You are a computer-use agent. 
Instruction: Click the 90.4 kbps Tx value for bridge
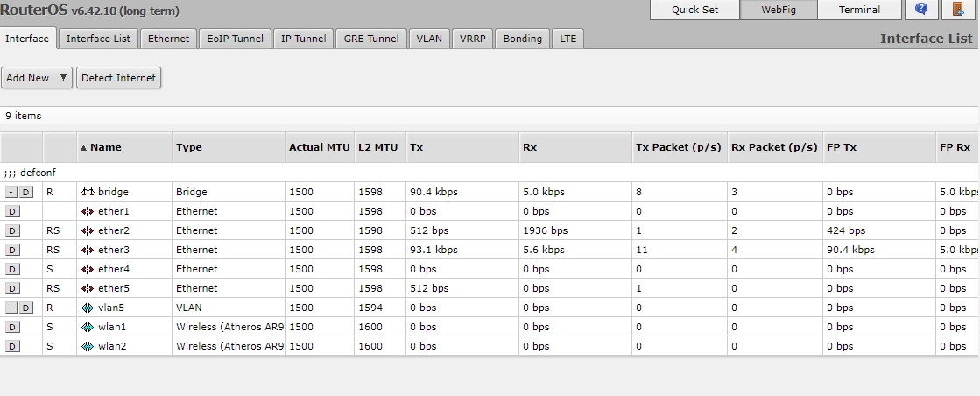[x=434, y=192]
